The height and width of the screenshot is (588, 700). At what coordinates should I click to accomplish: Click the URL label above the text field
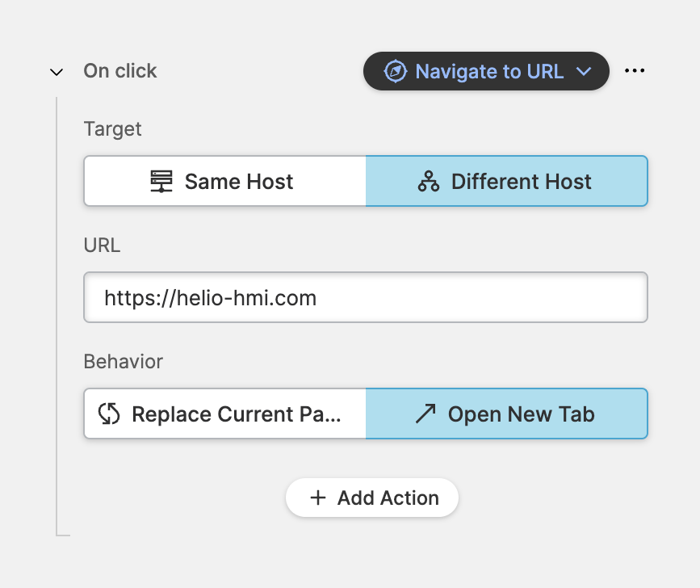[102, 246]
